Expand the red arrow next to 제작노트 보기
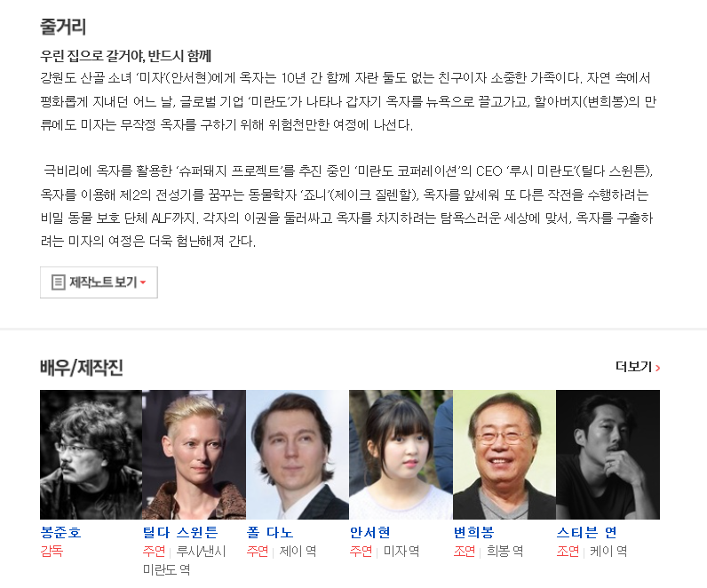Viewport: 707px width, 588px height. coord(143,282)
